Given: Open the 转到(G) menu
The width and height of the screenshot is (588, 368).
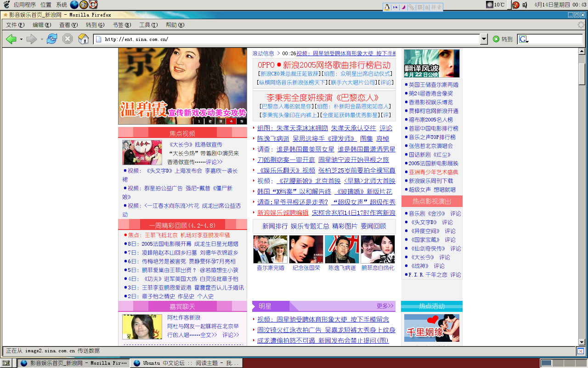Looking at the screenshot, I should coord(95,25).
